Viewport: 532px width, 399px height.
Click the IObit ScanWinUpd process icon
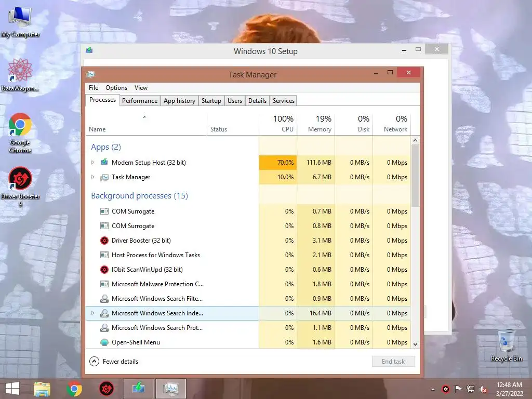coord(104,270)
